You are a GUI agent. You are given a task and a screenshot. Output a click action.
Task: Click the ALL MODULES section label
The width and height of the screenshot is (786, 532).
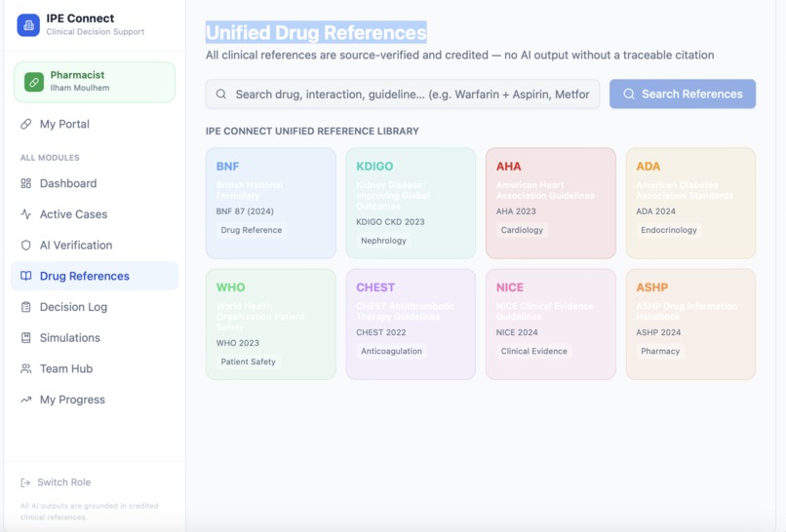click(50, 158)
